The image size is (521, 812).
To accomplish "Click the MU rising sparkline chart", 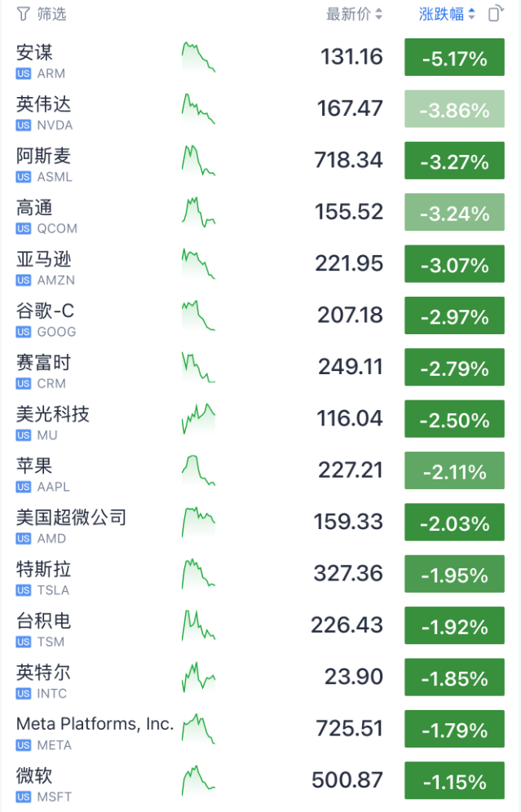I will tap(198, 419).
